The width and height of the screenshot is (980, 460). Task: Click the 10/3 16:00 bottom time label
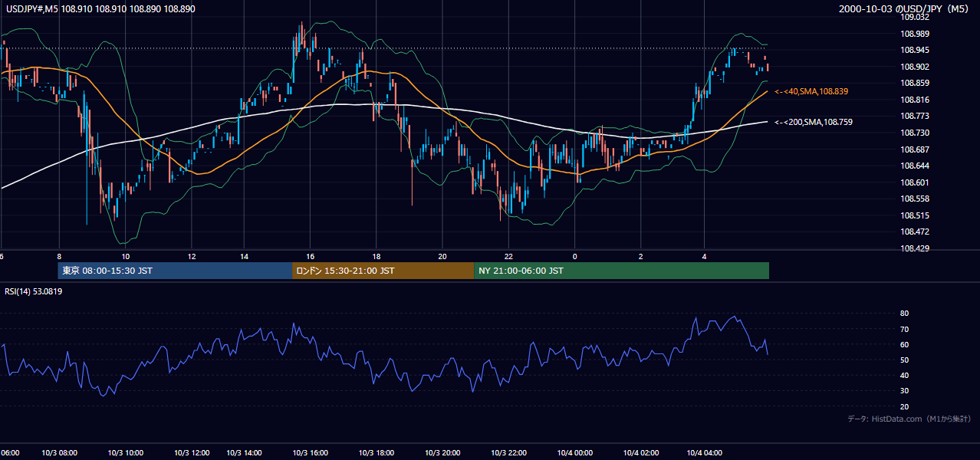(311, 453)
